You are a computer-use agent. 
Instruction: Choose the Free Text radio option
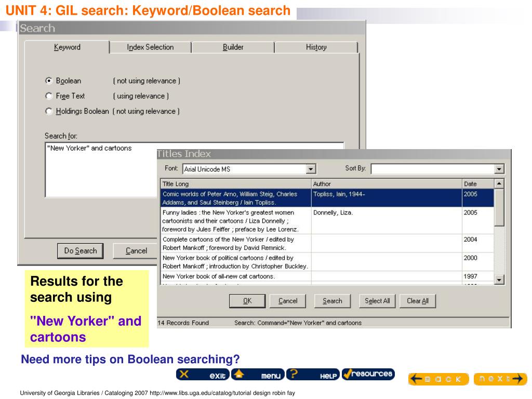click(49, 96)
